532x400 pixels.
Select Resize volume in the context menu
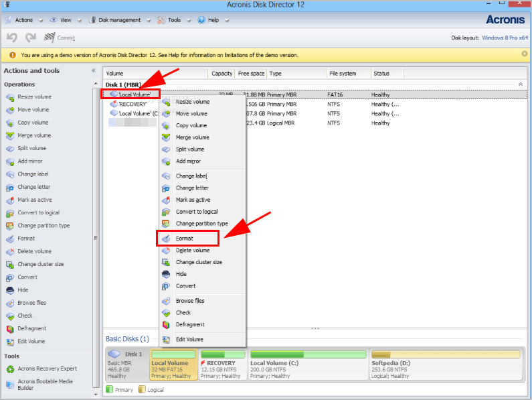pos(202,102)
